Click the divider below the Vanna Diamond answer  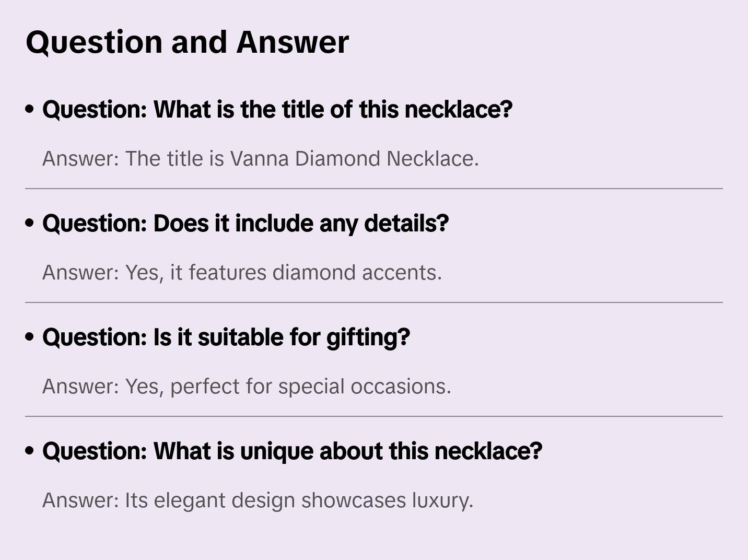(374, 189)
